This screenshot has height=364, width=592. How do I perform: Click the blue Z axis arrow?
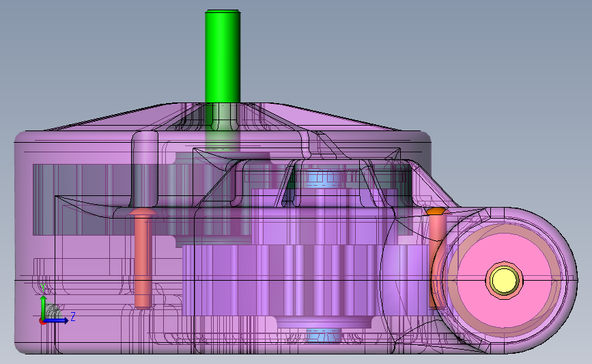coord(57,320)
